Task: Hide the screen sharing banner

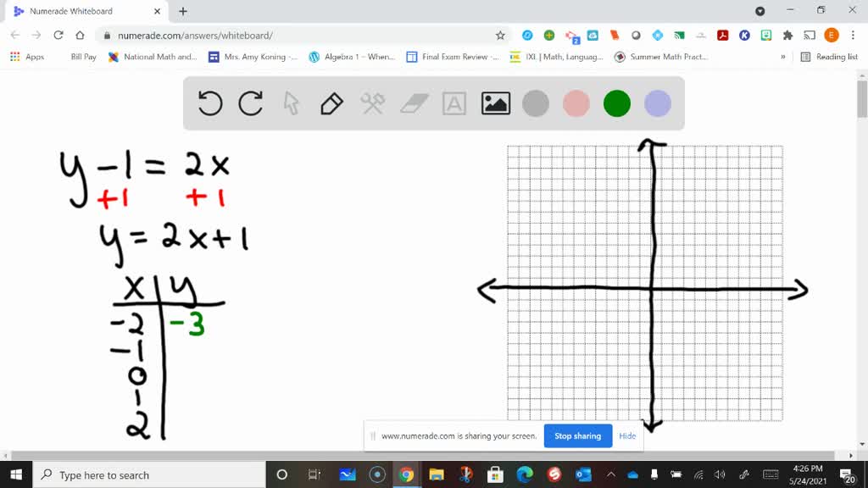Action: coord(627,435)
